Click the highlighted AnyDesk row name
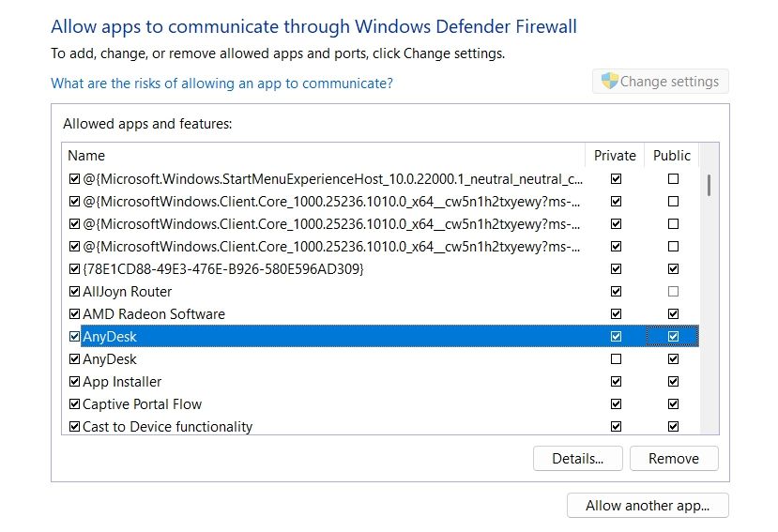 pos(110,337)
